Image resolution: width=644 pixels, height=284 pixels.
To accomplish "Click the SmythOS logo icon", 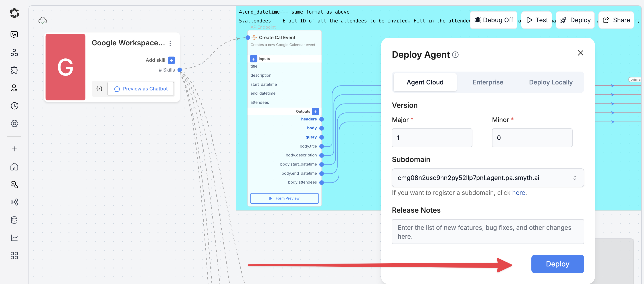I will 14,13.
